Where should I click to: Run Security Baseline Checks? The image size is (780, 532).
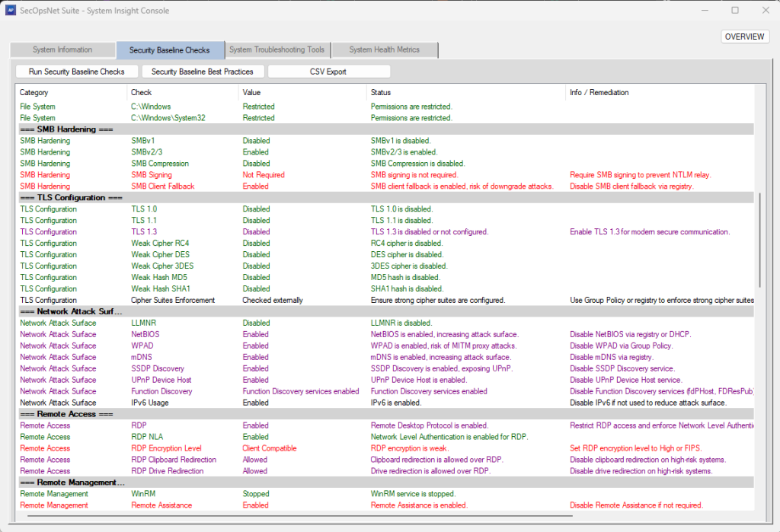76,72
